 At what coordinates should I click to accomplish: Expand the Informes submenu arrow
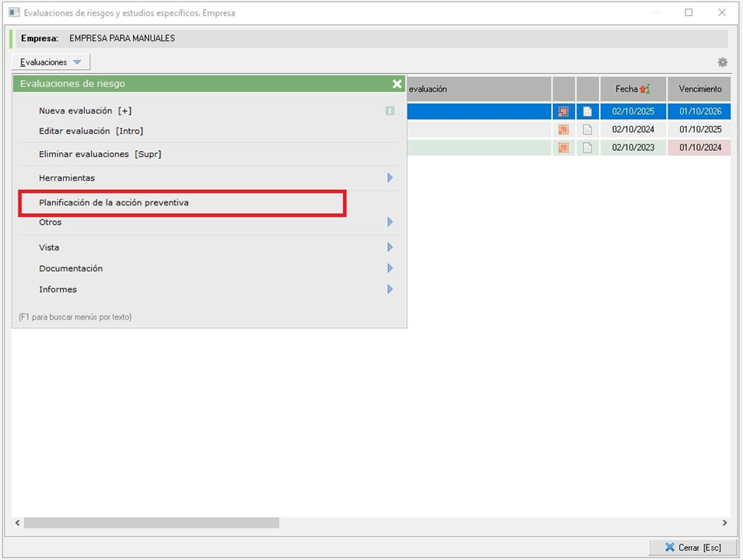390,289
